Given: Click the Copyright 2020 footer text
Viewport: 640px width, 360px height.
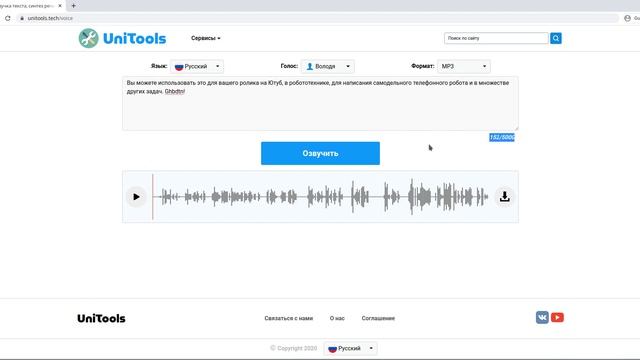Looking at the screenshot, I should (293, 348).
